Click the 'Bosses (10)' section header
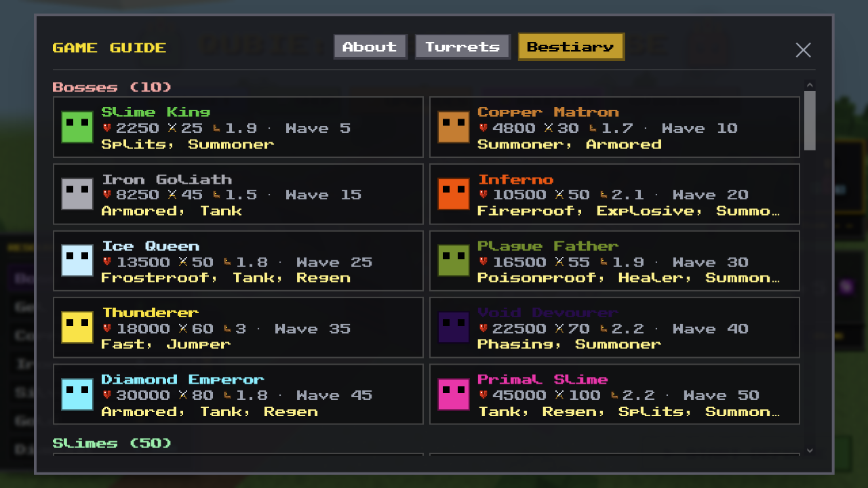 112,87
